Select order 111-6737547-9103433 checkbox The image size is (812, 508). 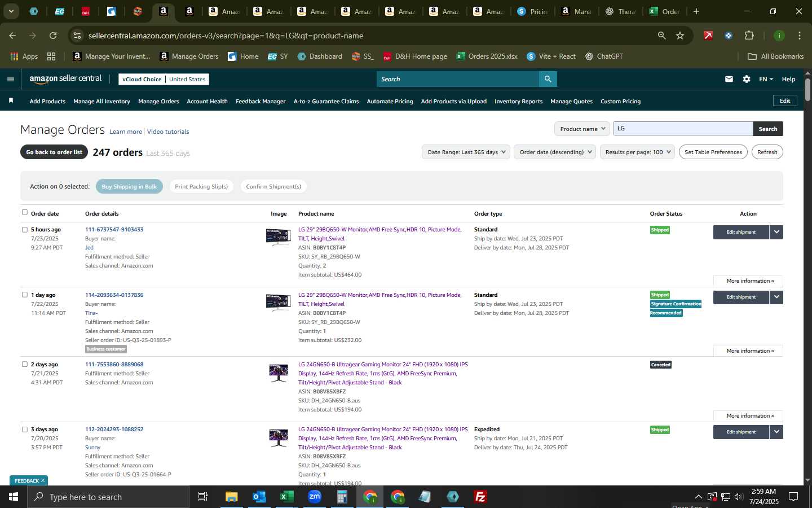tap(24, 229)
